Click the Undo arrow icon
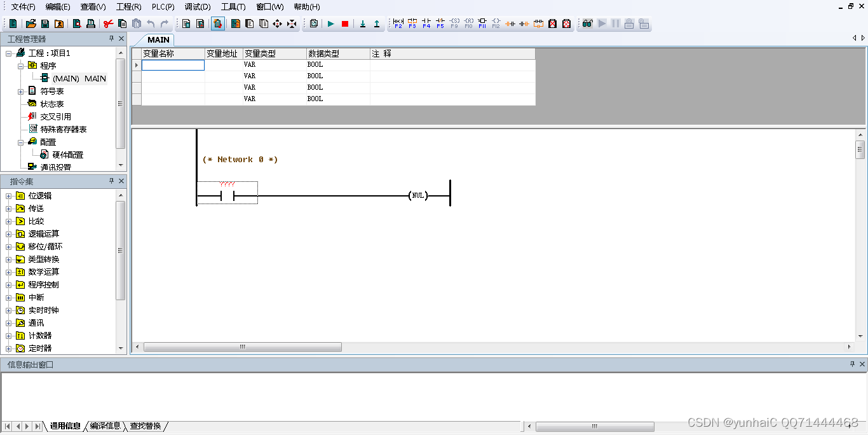868x435 pixels. (151, 24)
